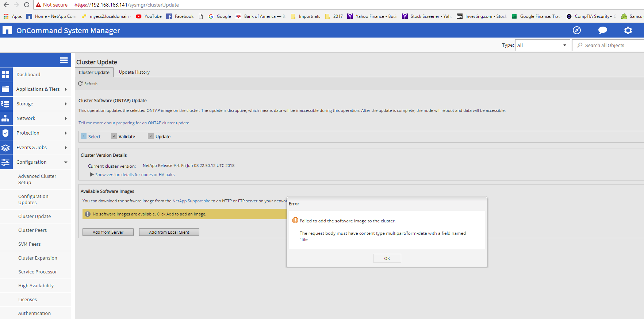
Task: Click the Add from Local Client button
Action: click(169, 232)
